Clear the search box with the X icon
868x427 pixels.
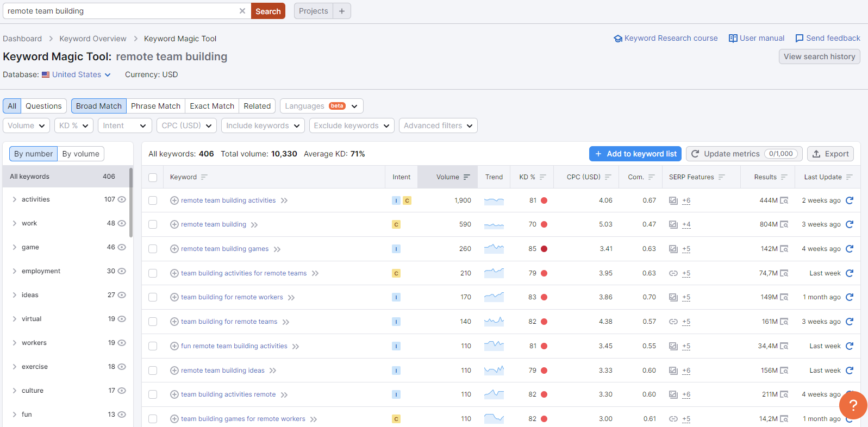click(242, 11)
